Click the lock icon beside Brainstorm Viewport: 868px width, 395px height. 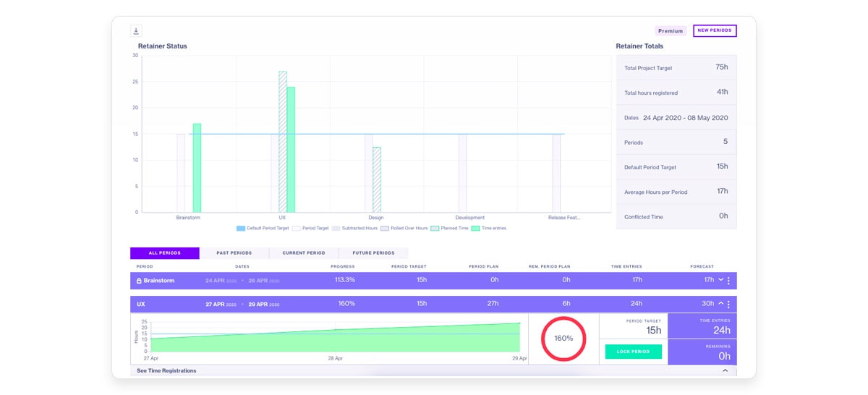point(139,281)
